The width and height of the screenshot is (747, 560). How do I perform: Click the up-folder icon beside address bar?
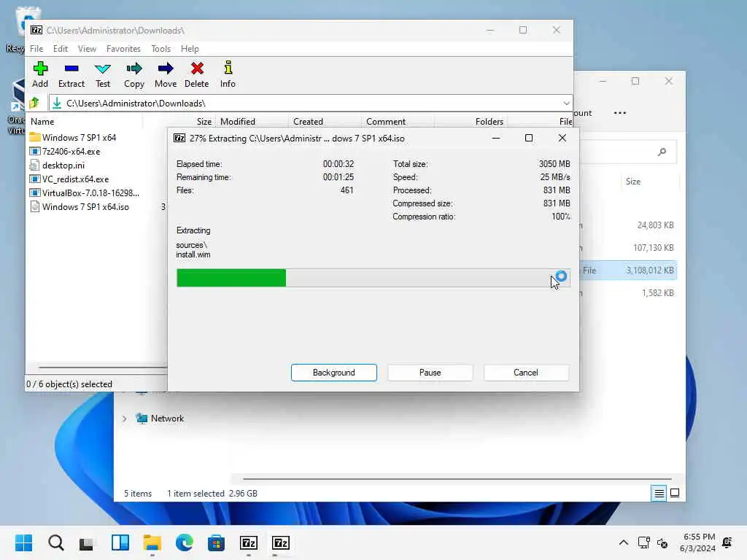[34, 103]
